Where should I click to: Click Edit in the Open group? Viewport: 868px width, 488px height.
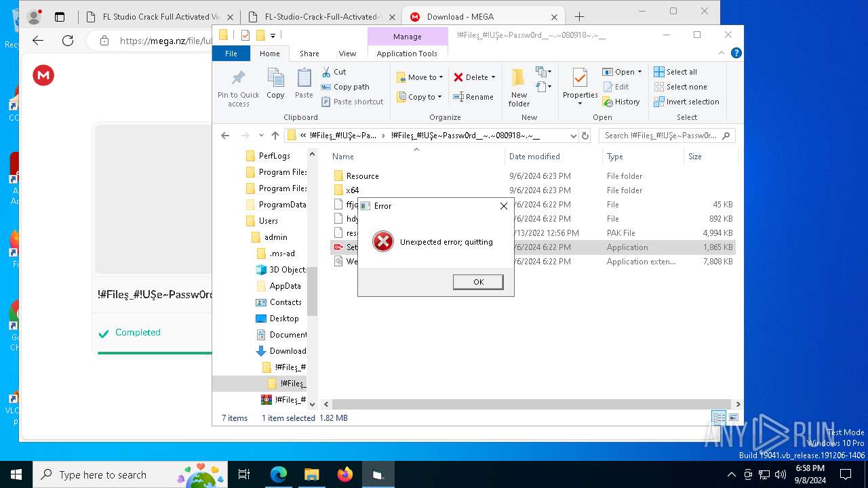coord(616,87)
